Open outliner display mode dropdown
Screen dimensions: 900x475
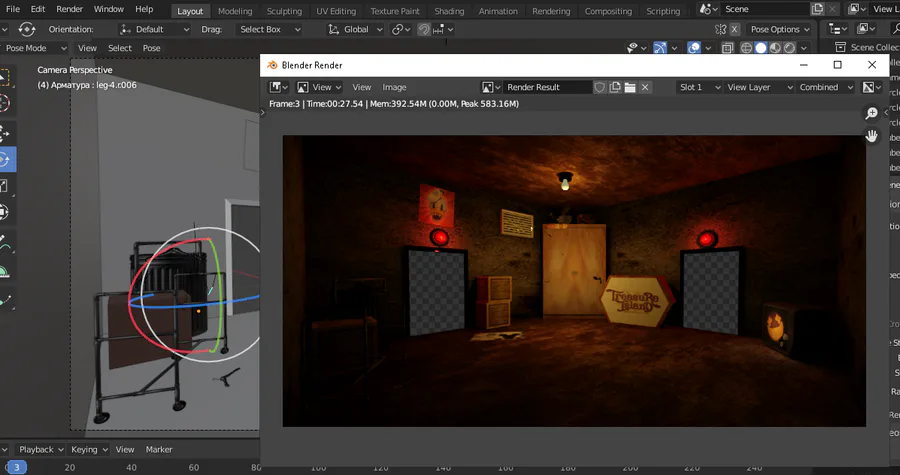(x=839, y=29)
